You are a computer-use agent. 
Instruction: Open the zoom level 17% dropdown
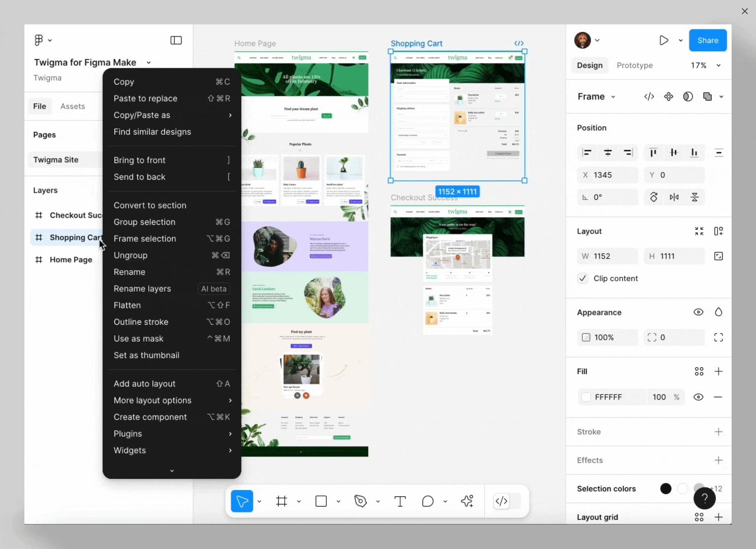706,66
